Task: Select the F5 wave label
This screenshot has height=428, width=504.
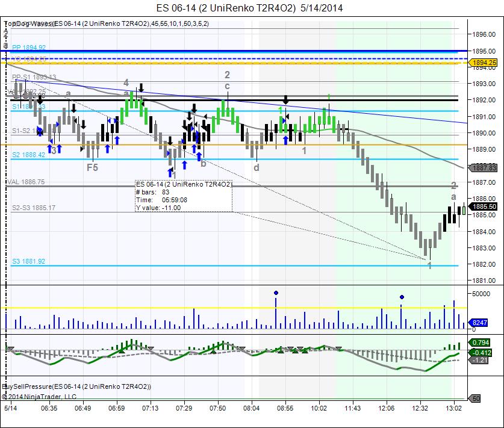Action: tap(92, 167)
